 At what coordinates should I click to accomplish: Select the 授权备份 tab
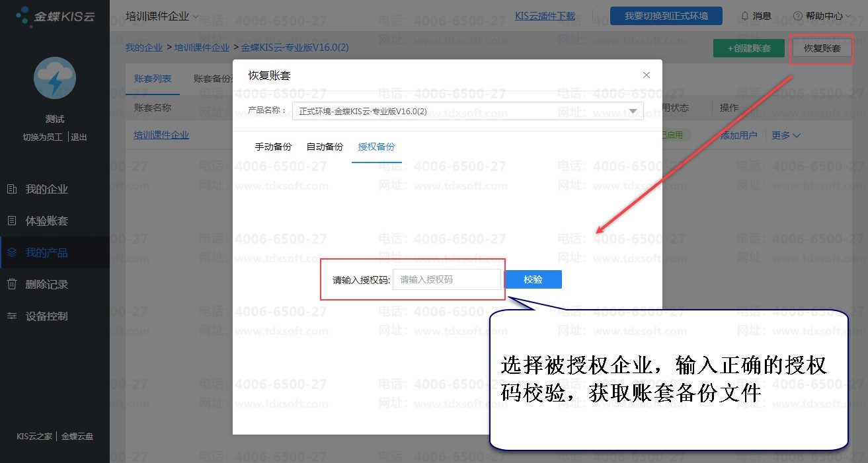[376, 147]
